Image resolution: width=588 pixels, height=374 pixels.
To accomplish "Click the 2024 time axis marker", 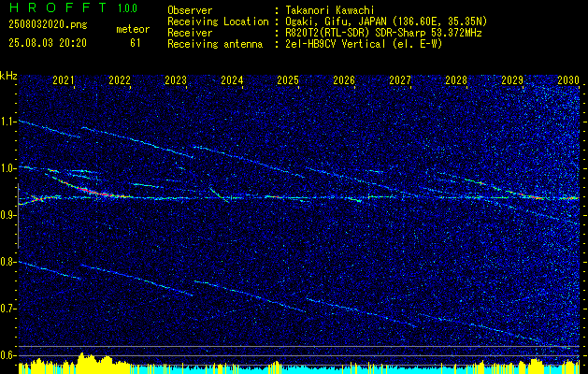I will [232, 79].
